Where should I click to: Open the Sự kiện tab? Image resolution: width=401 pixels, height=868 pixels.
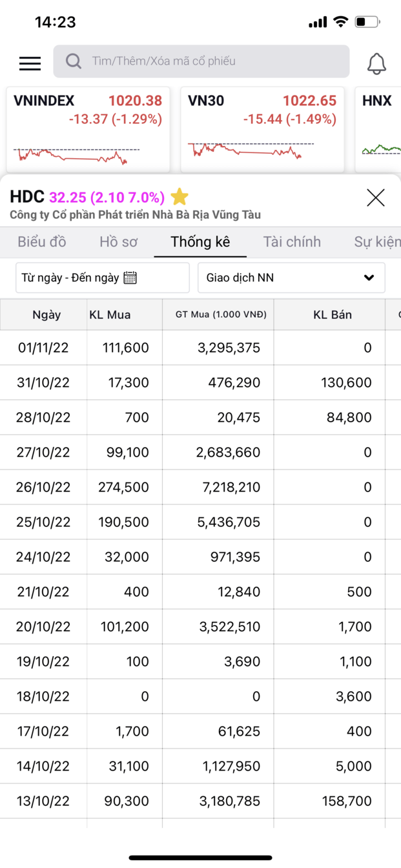pyautogui.click(x=377, y=242)
